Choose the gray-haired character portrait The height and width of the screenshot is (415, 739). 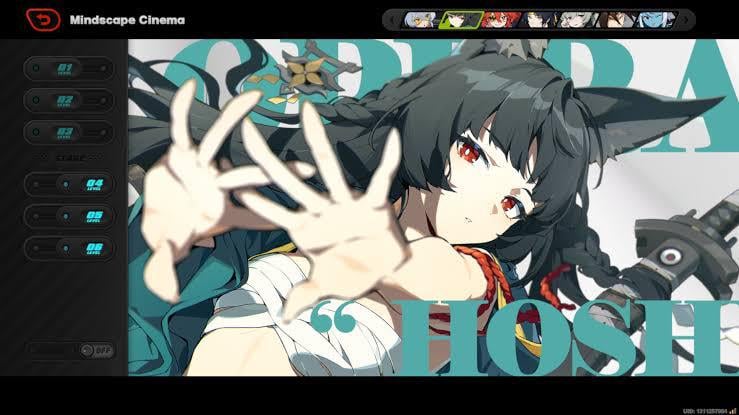click(x=579, y=20)
